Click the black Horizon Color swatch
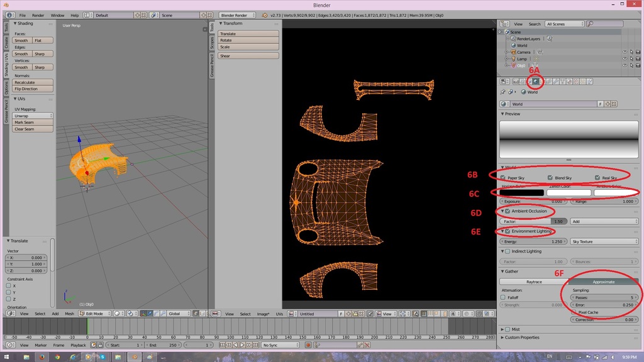The height and width of the screenshot is (362, 644). pyautogui.click(x=522, y=193)
